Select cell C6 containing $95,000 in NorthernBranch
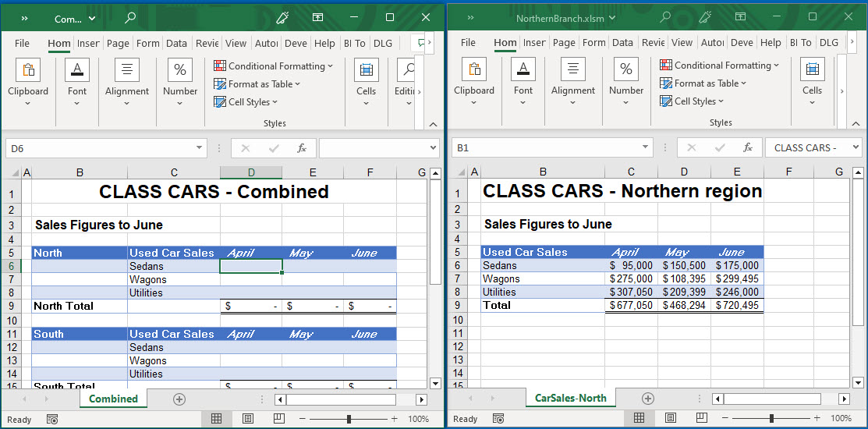This screenshot has width=868, height=429. [631, 265]
